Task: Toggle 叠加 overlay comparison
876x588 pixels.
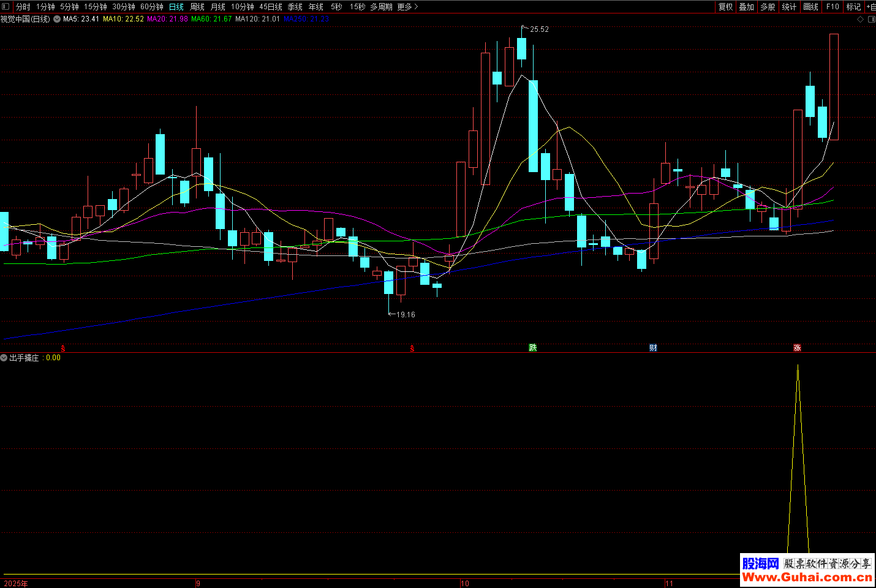Action: (x=746, y=7)
